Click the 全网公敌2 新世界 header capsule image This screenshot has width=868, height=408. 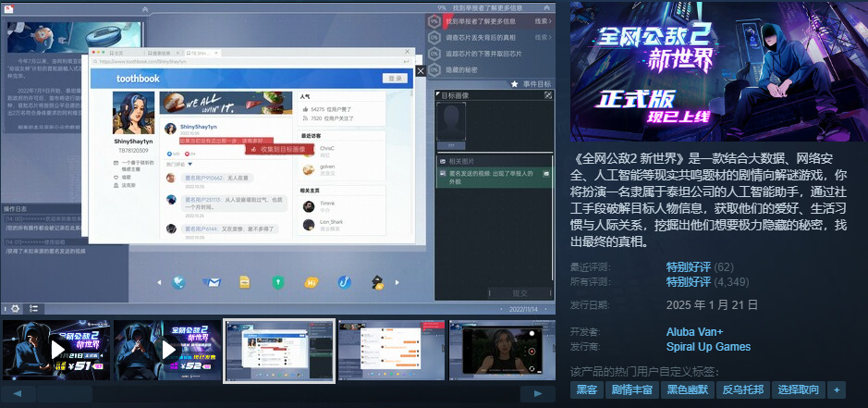[x=718, y=71]
